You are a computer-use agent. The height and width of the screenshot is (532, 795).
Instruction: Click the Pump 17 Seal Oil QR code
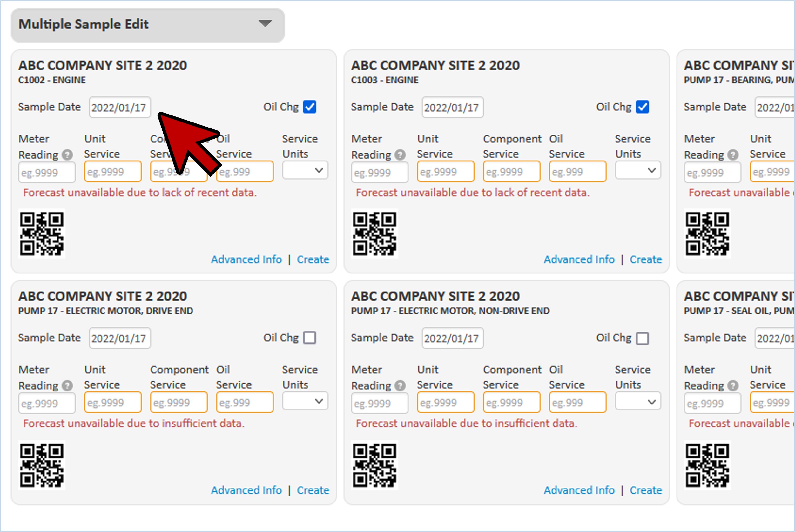coord(707,465)
